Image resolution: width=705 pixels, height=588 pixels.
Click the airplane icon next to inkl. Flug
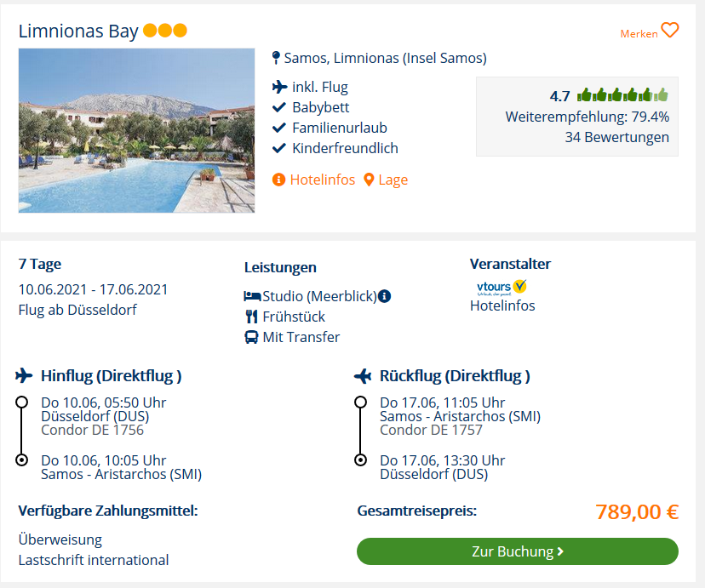279,87
